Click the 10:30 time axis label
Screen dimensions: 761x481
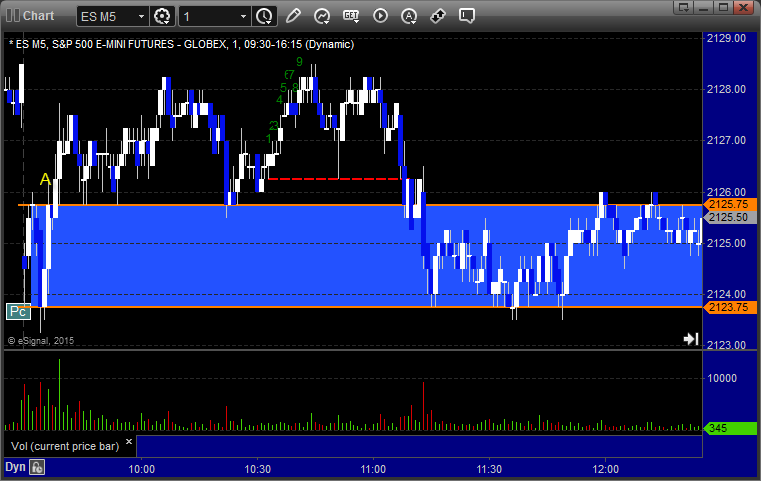258,469
